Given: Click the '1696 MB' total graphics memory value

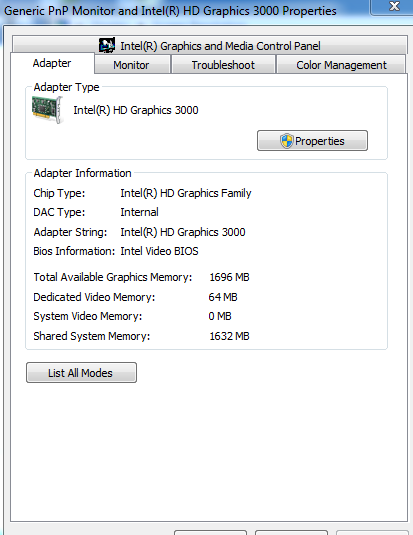Looking at the screenshot, I should click(x=229, y=277).
